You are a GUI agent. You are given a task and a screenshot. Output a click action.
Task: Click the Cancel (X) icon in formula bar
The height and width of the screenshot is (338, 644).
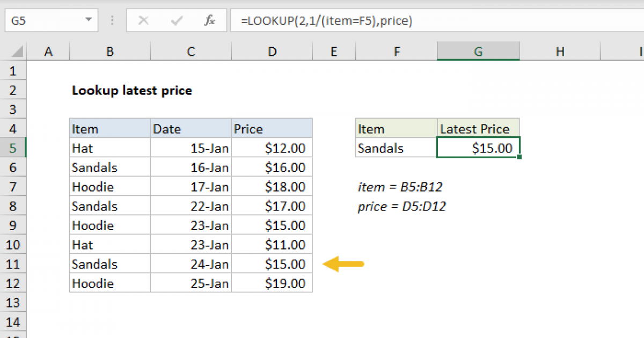coord(143,20)
